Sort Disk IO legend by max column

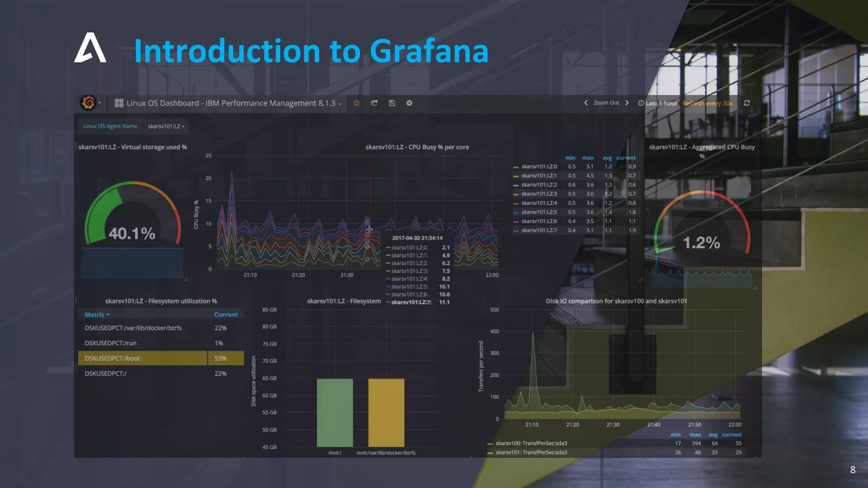tap(695, 435)
